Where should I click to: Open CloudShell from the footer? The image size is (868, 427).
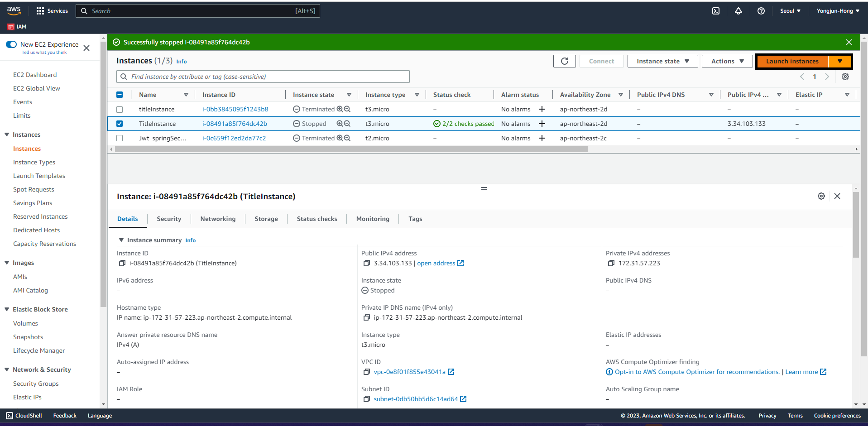(24, 416)
